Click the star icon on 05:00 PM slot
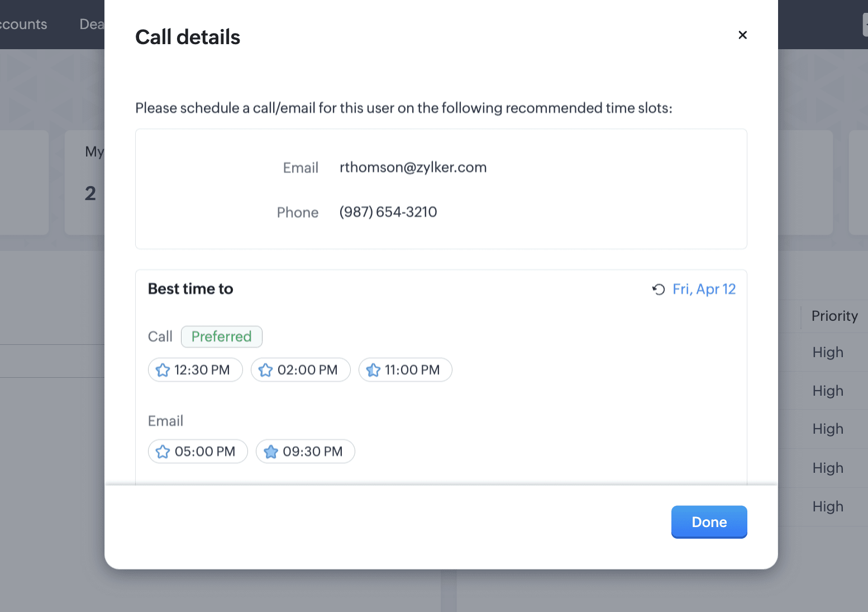The height and width of the screenshot is (612, 868). tap(163, 452)
